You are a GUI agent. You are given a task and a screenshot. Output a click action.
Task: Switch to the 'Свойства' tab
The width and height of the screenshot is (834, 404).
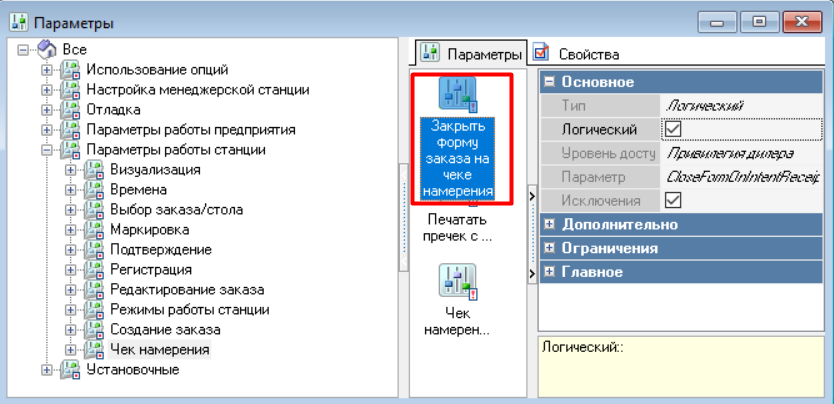[588, 54]
